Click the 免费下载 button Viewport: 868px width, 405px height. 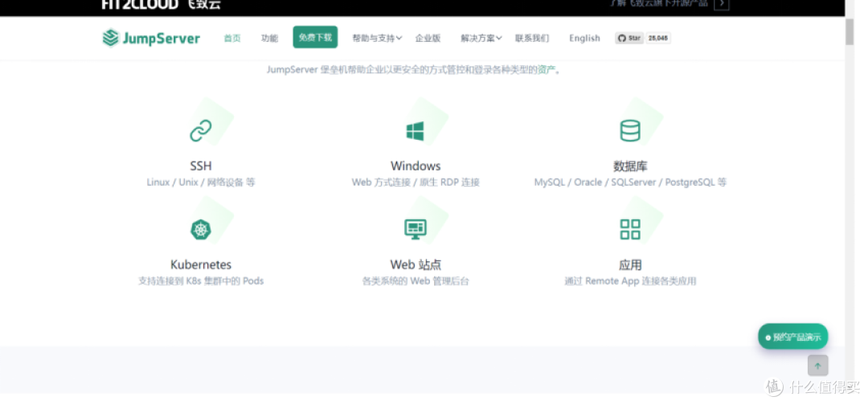point(315,37)
